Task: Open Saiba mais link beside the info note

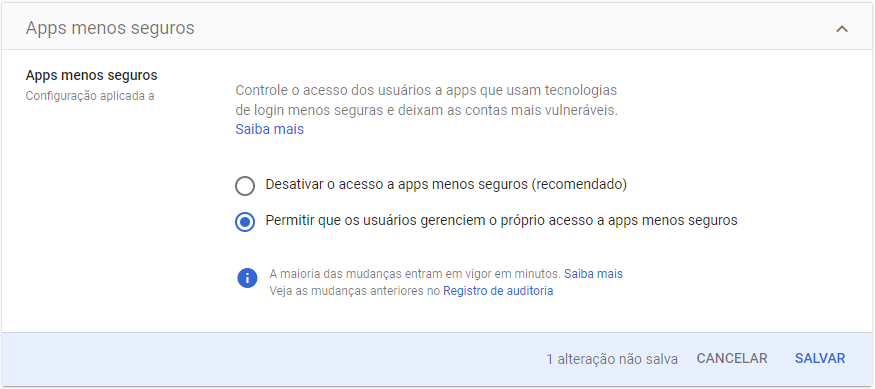Action: coord(593,274)
